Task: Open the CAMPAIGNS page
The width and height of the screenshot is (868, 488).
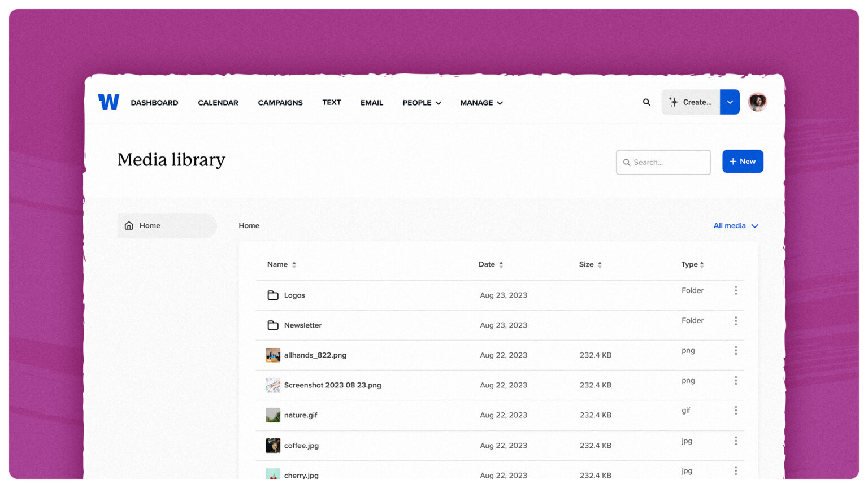Action: pyautogui.click(x=280, y=103)
